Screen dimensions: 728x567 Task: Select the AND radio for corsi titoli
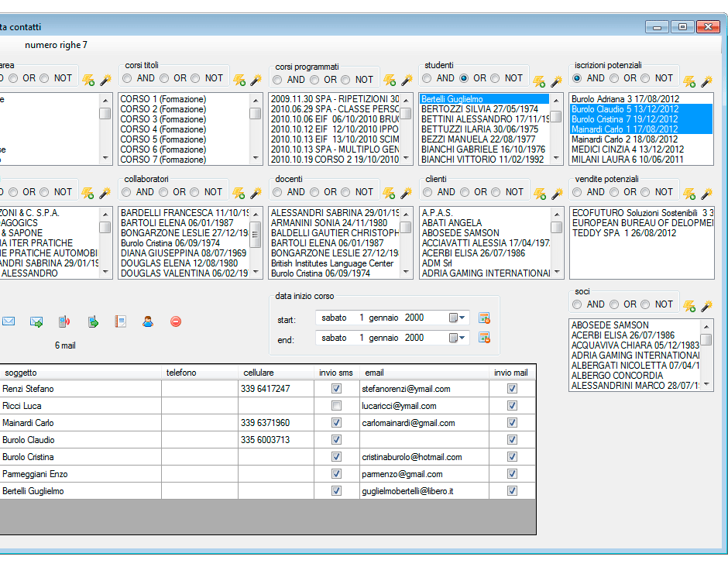coord(127,78)
